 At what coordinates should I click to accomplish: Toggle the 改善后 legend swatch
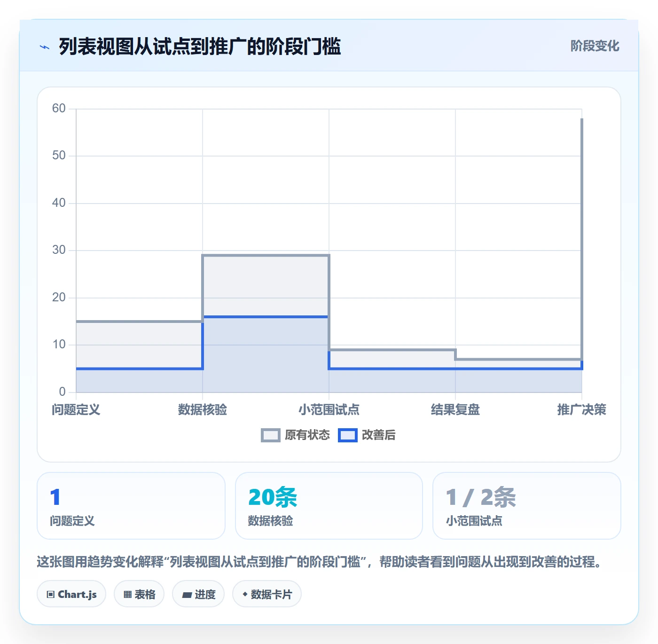click(x=348, y=435)
